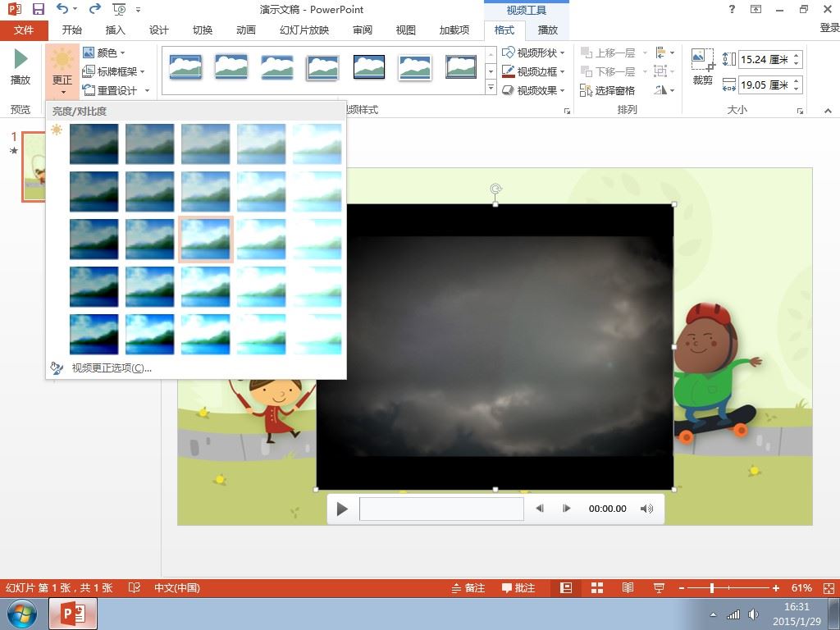
Task: Open the rotate objects dropdown
Action: pos(664,90)
